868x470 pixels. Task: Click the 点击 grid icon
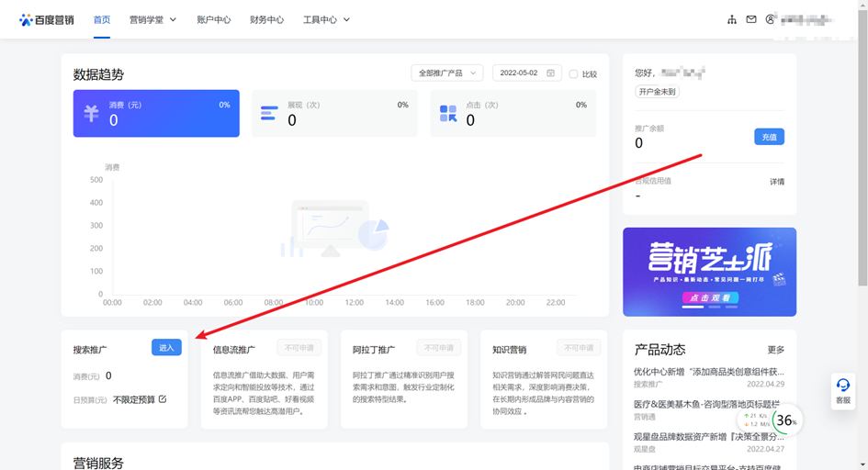point(448,113)
